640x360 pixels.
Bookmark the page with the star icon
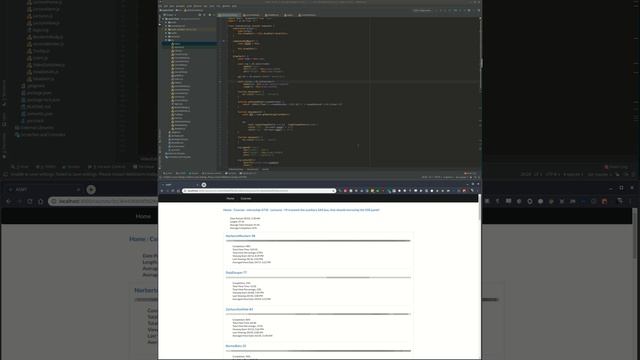click(333, 191)
